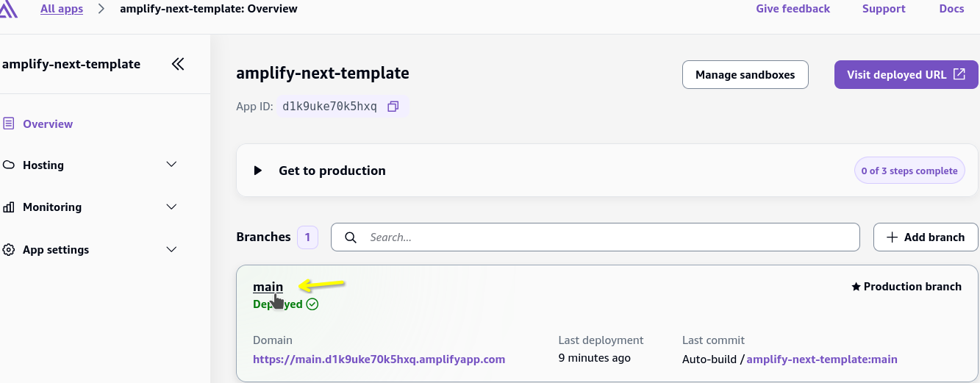The image size is (980, 383).
Task: Click the Branches heading
Action: [263, 237]
